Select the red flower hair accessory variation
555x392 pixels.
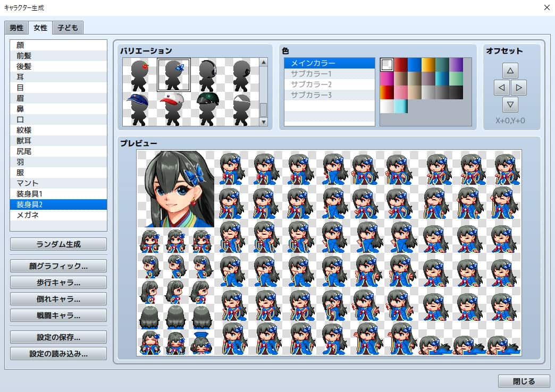(x=139, y=75)
